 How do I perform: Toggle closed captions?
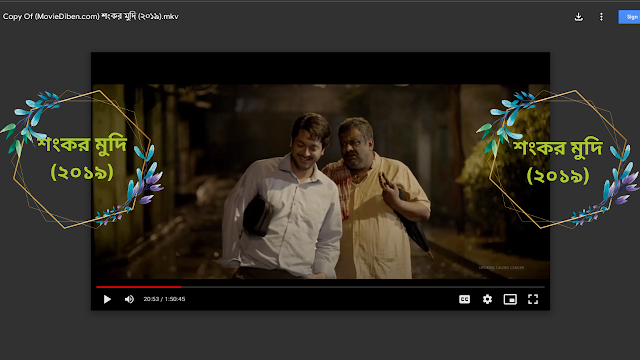464,299
